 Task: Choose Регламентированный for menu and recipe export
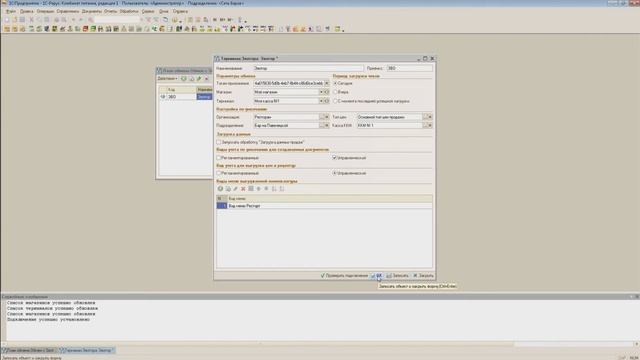coord(219,173)
